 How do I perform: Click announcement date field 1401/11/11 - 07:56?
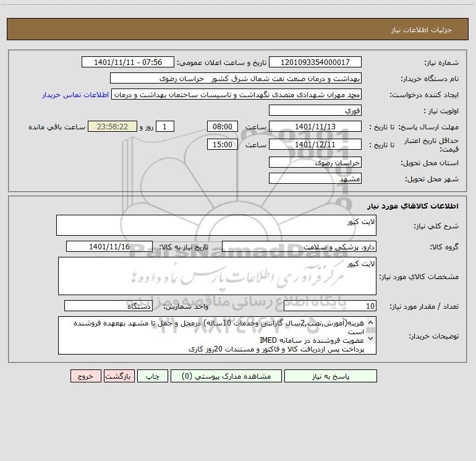(128, 62)
